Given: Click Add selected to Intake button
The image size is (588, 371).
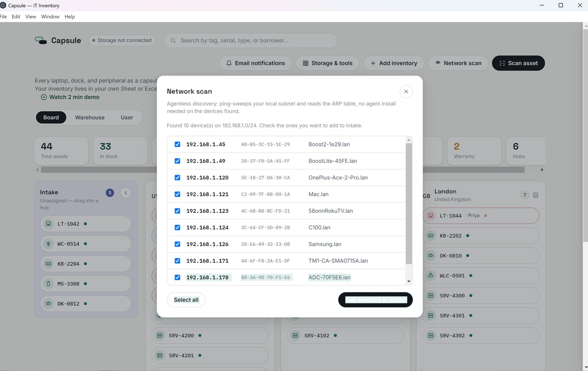Looking at the screenshot, I should point(375,300).
